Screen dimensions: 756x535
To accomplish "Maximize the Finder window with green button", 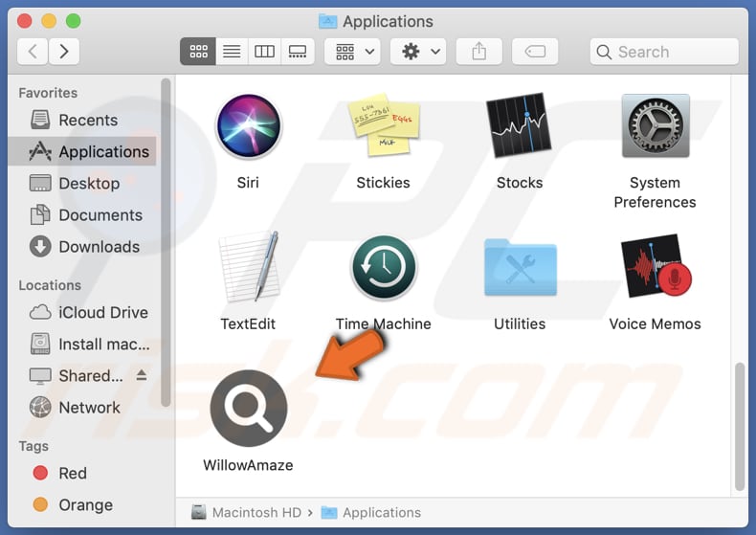I will pos(74,21).
